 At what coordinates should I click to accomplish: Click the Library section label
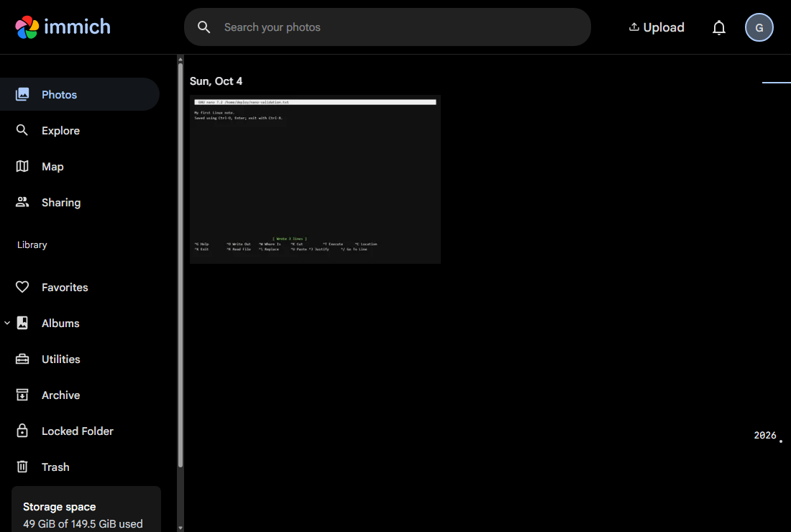(32, 244)
